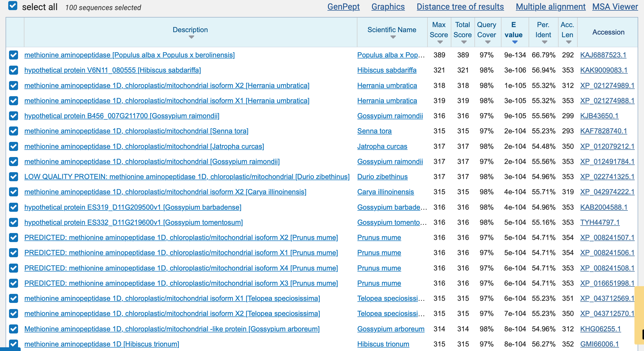Image resolution: width=644 pixels, height=351 pixels.
Task: Toggle checkbox for Jatropha curcas row
Action: click(x=14, y=146)
